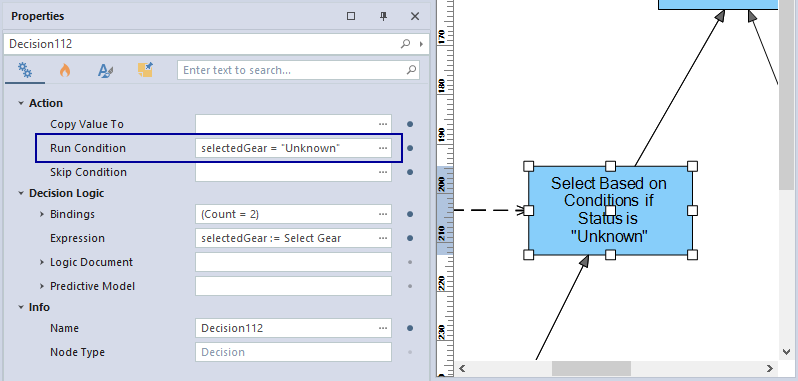Close the Properties panel
The height and width of the screenshot is (381, 798).
tap(415, 16)
